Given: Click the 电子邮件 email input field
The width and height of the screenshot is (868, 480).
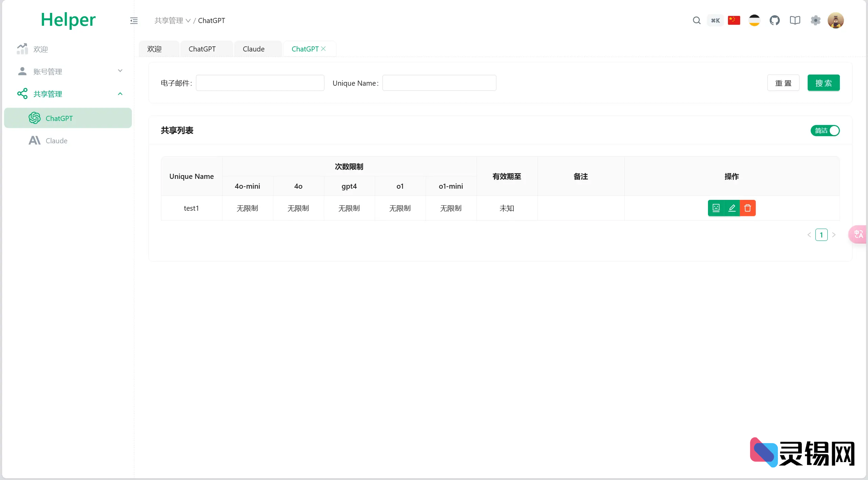Looking at the screenshot, I should [x=260, y=83].
